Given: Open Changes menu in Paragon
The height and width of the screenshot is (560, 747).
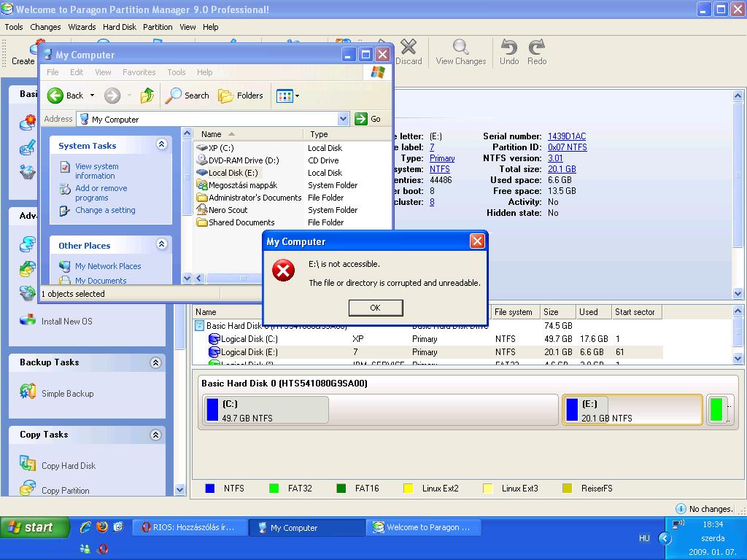Looking at the screenshot, I should [x=45, y=27].
